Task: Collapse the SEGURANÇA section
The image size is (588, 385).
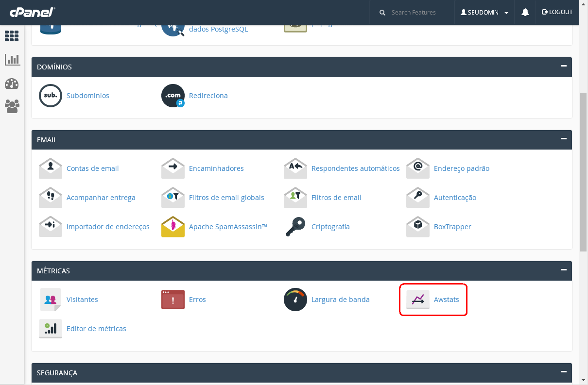Action: click(564, 372)
